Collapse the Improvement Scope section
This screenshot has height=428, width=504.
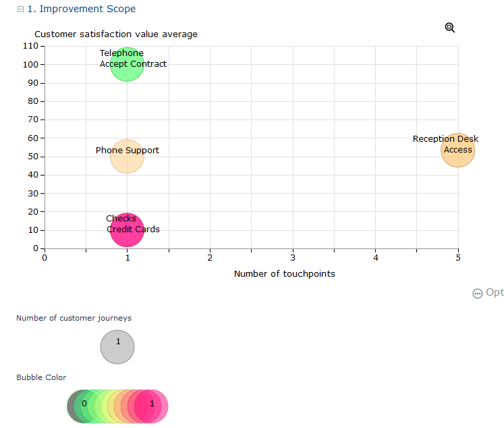tap(21, 9)
